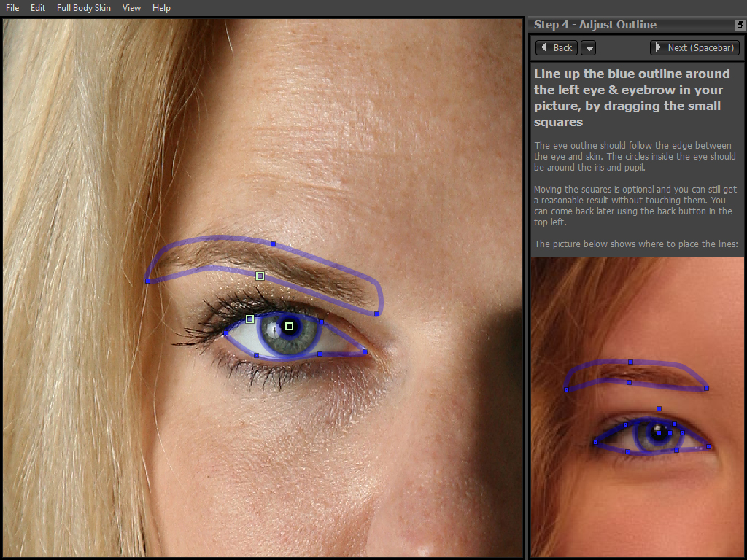Open the Edit menu
The width and height of the screenshot is (747, 560).
[38, 8]
